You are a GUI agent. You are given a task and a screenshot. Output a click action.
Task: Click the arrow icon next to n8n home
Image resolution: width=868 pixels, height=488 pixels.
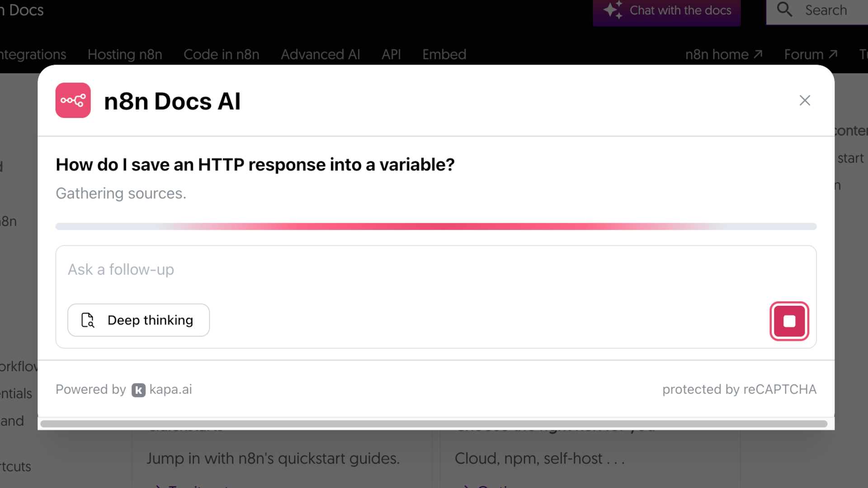(758, 54)
